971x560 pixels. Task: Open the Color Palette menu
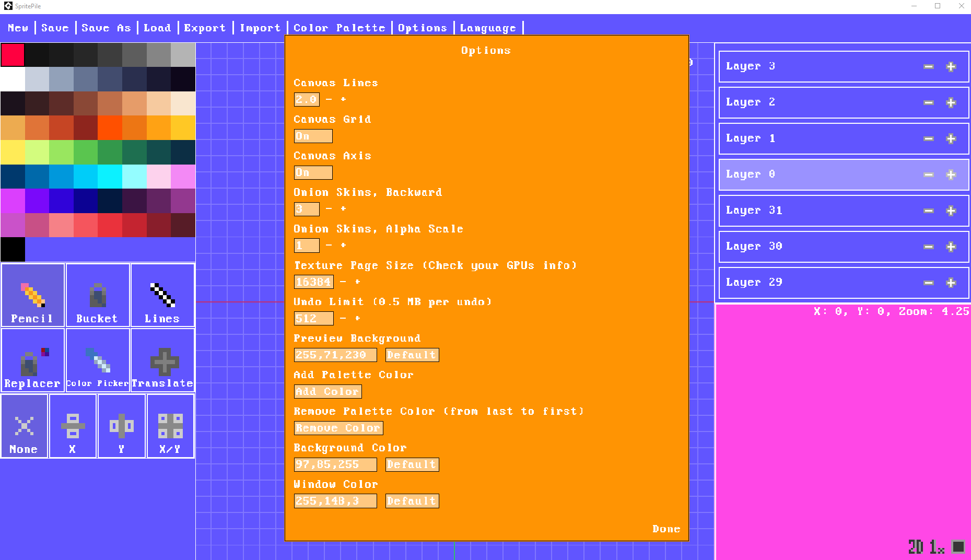click(339, 28)
